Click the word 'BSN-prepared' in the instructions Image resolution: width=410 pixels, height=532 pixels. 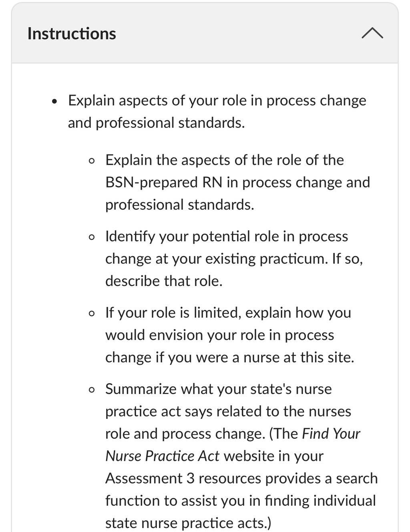pyautogui.click(x=152, y=182)
